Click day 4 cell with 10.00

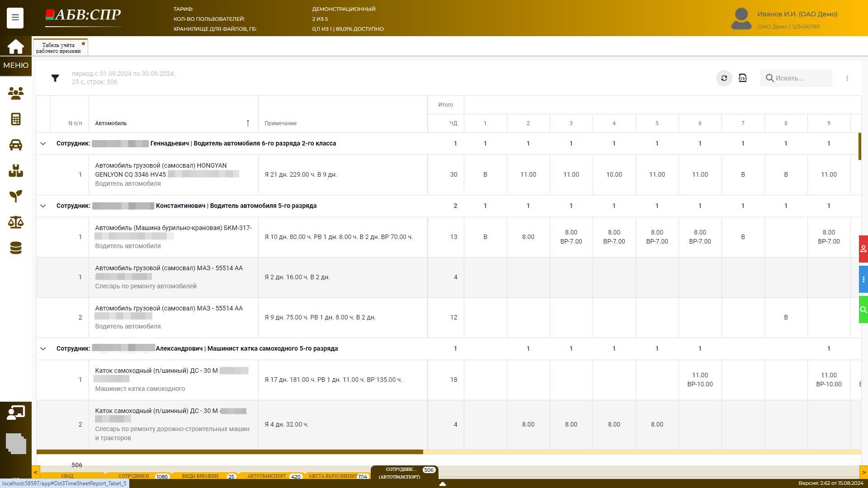tap(614, 175)
